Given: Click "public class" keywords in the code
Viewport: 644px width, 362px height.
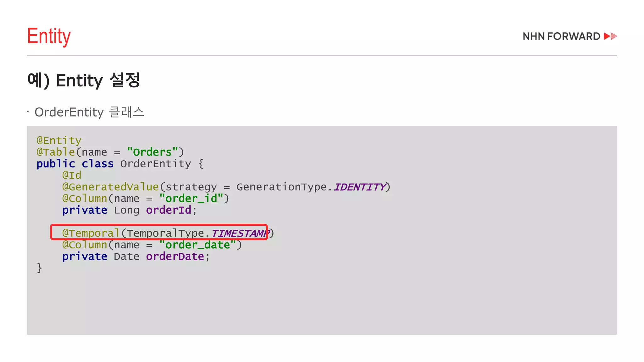Looking at the screenshot, I should tap(75, 164).
